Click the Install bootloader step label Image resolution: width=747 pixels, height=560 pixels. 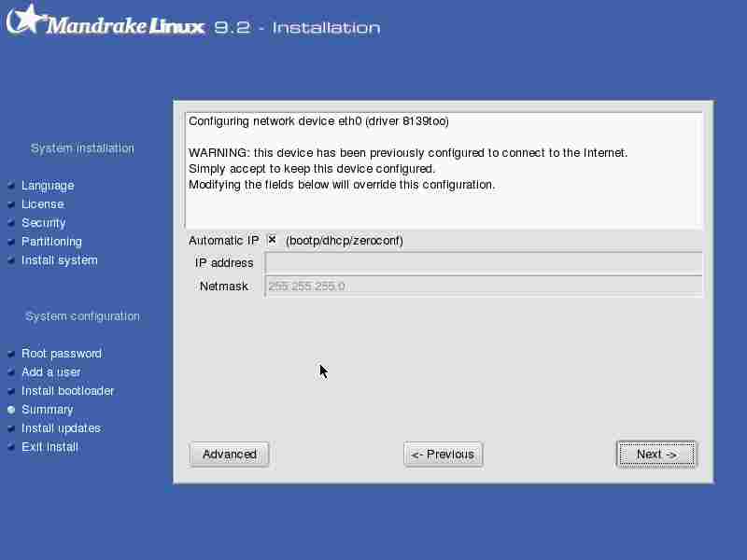coord(67,391)
